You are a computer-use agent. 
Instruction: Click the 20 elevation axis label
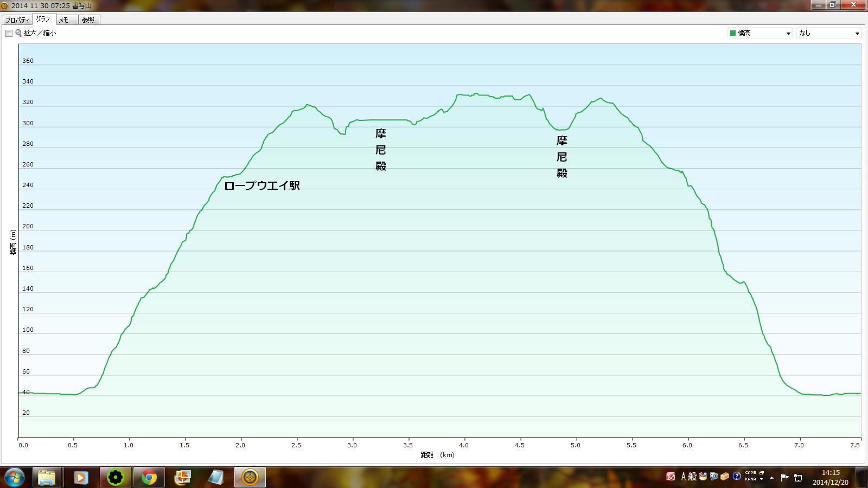point(25,413)
